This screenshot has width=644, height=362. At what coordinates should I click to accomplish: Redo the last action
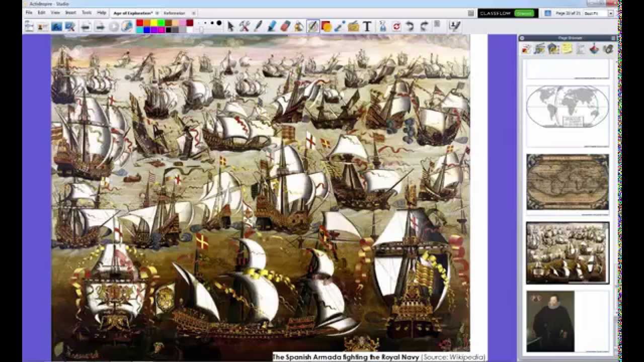424,26
